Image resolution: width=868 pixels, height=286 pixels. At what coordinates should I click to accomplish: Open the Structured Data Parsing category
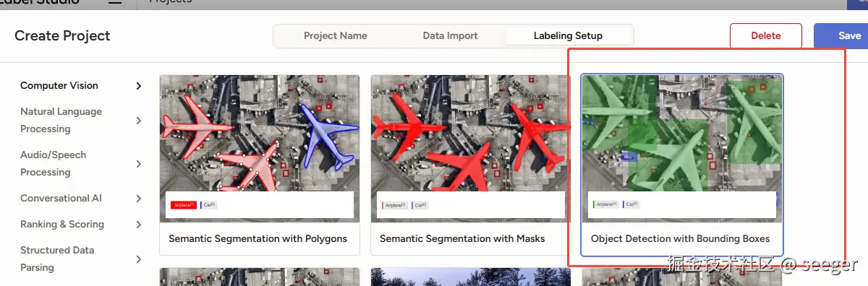tap(57, 259)
